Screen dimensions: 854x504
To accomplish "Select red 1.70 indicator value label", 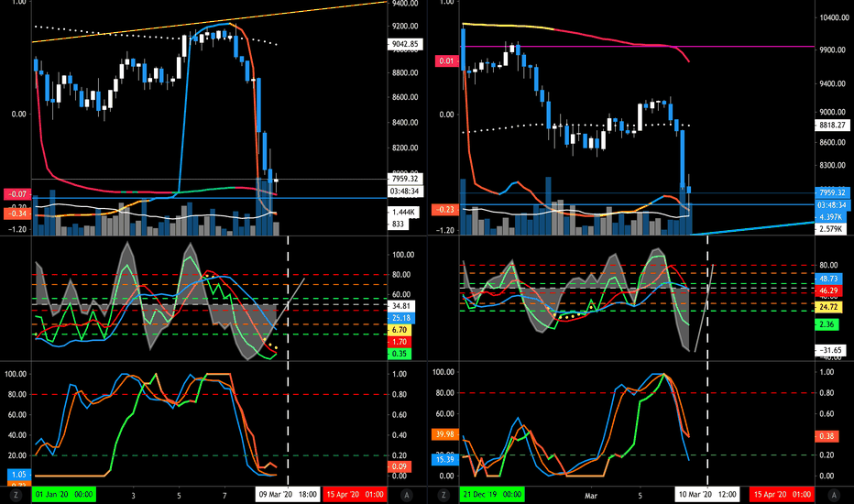I will tap(400, 342).
